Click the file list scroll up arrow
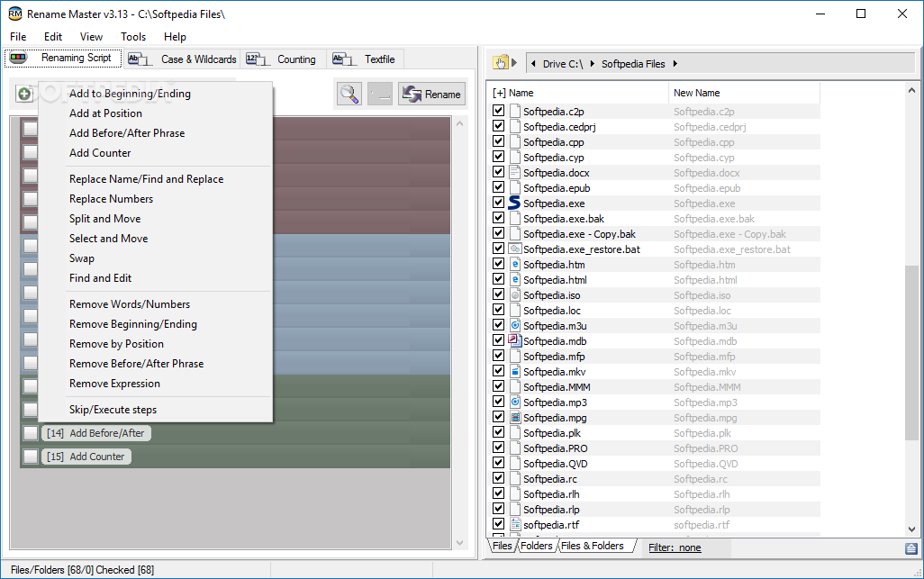Screen dimensions: 924x579 click(911, 91)
